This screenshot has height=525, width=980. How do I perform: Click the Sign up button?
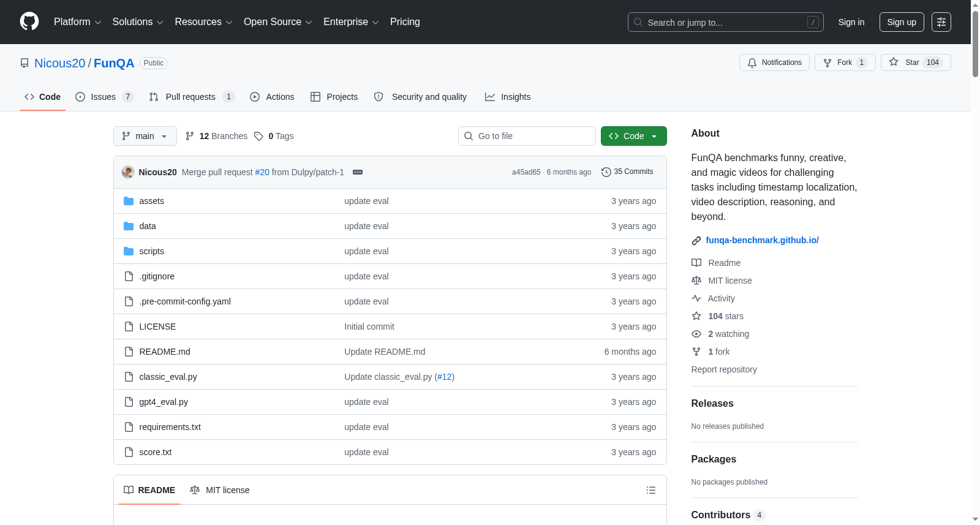pyautogui.click(x=902, y=22)
